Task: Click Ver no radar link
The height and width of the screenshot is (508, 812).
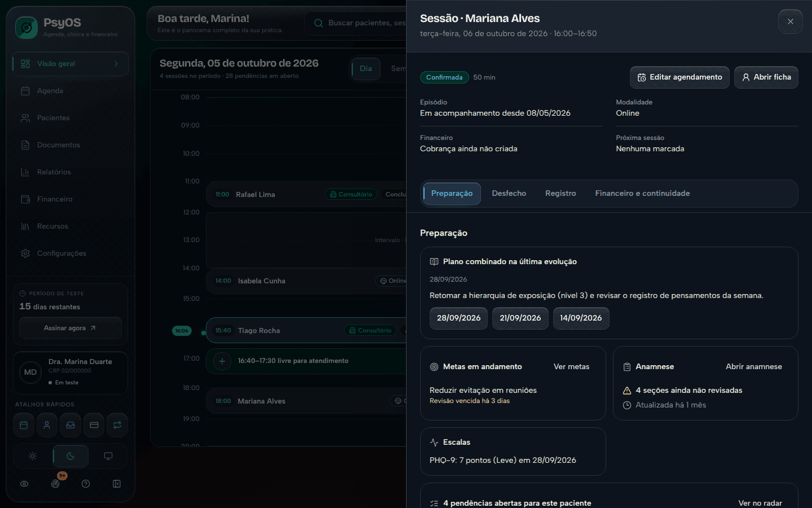Action: (760, 503)
